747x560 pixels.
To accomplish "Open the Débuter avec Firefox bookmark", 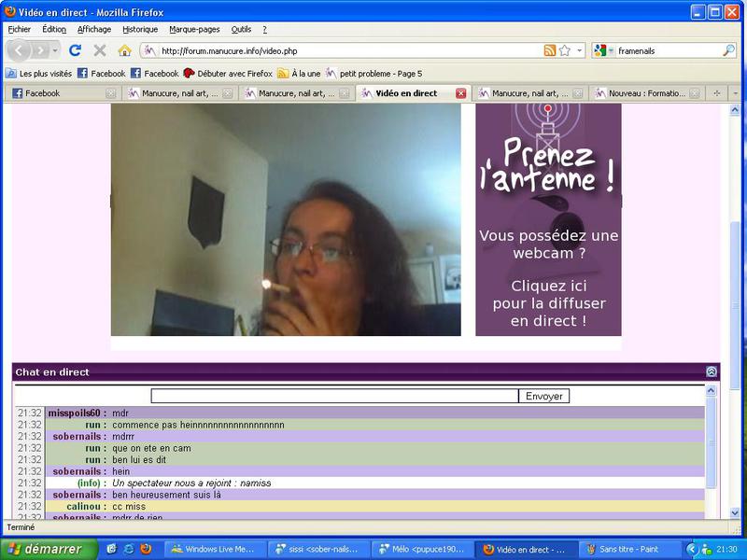I will [x=227, y=73].
